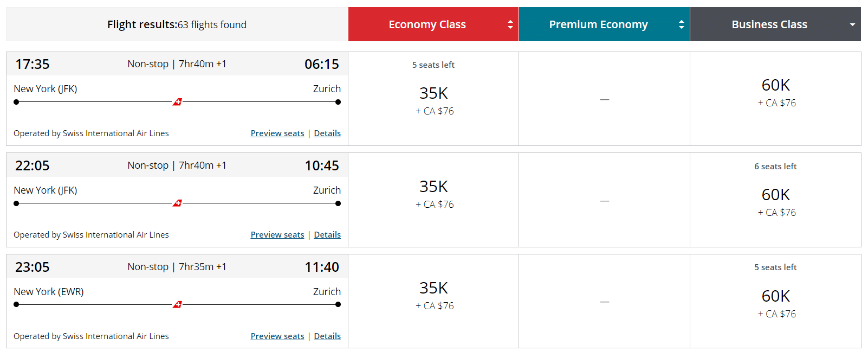Sort by Premium Economy column arrows
868x351 pixels.
[x=681, y=24]
